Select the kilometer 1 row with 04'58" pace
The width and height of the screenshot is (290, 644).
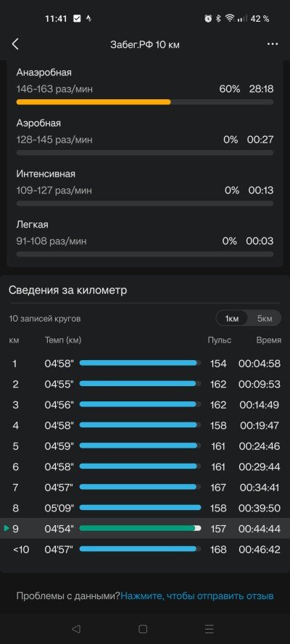[x=145, y=364]
